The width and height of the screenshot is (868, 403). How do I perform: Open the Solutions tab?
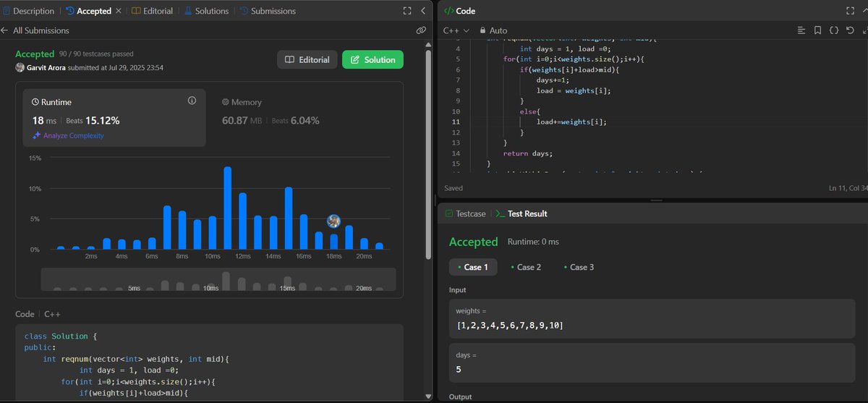[x=206, y=11]
